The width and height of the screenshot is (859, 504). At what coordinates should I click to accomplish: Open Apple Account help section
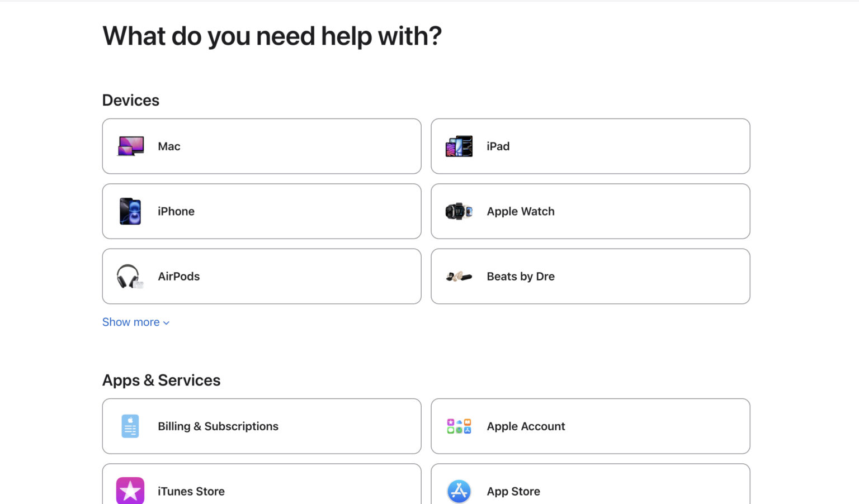click(x=590, y=426)
